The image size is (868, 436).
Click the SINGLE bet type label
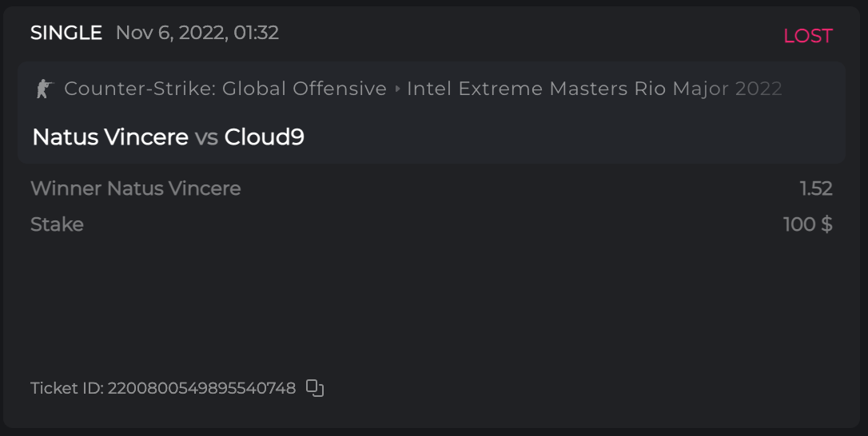pos(66,33)
